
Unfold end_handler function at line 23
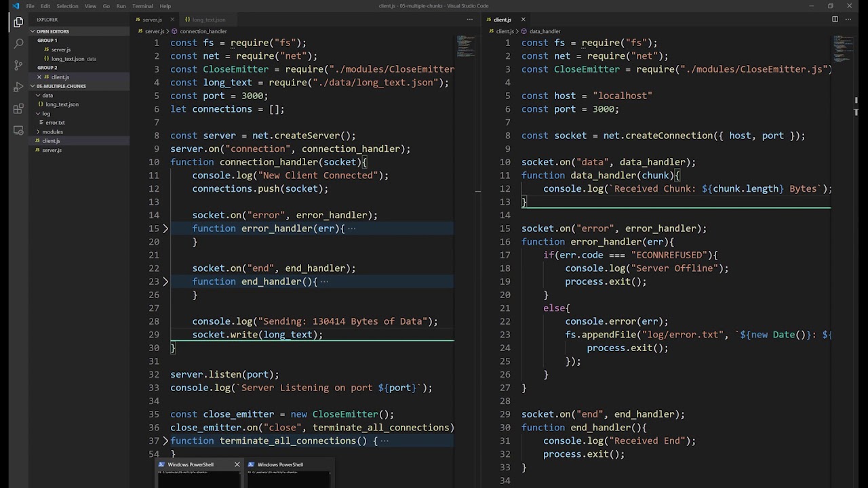pyautogui.click(x=165, y=281)
